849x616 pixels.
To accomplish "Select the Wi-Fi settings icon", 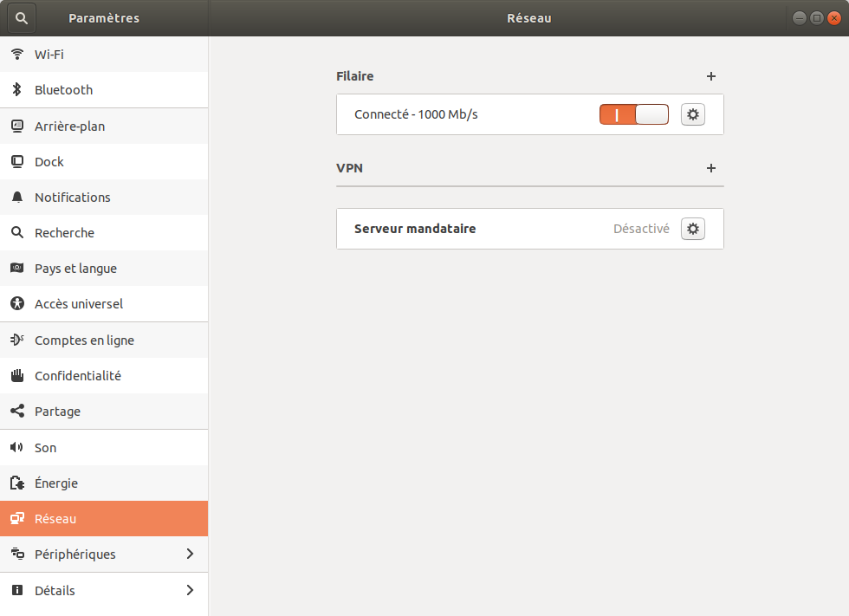I will (x=16, y=54).
